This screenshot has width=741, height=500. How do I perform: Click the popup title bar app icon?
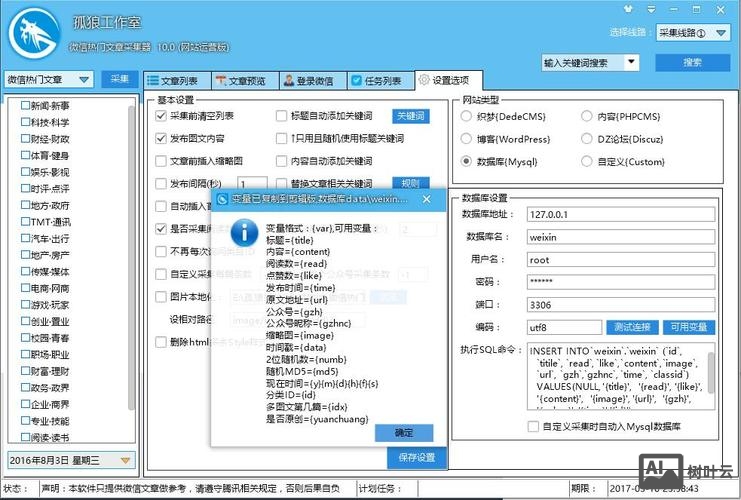222,199
